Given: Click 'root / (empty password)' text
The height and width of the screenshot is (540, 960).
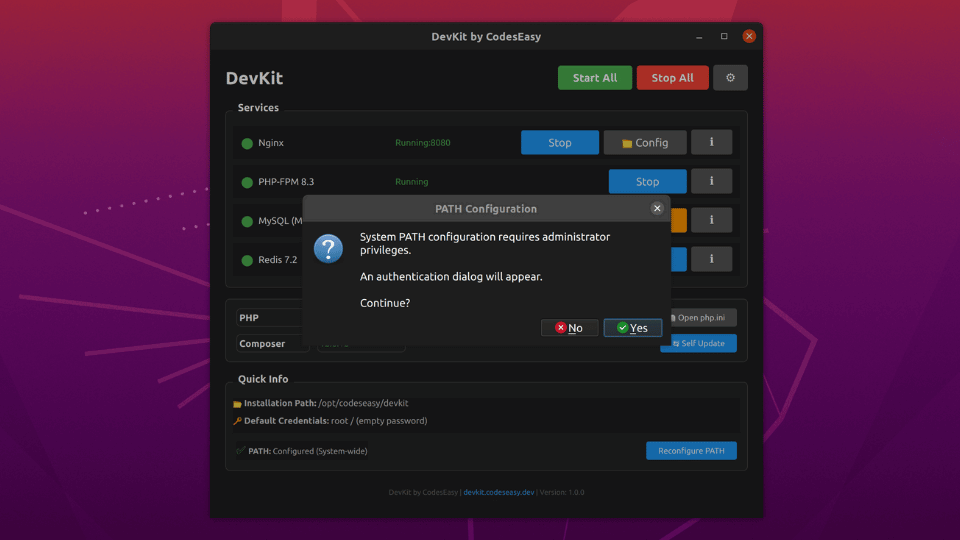Looking at the screenshot, I should (x=379, y=421).
